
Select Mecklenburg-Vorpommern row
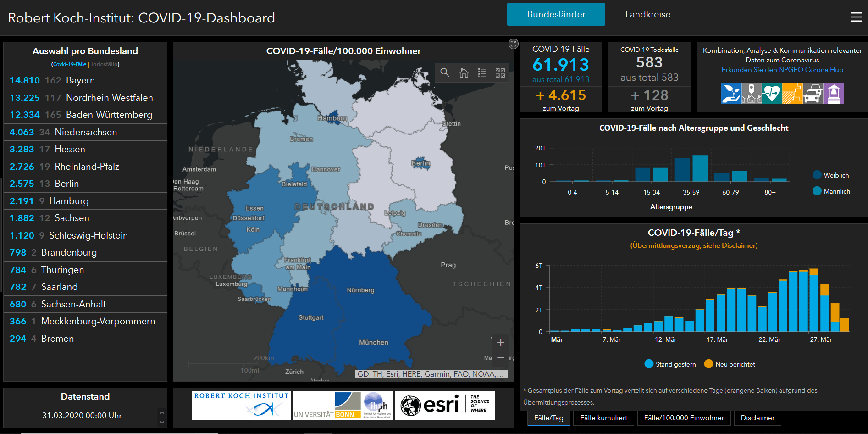(x=85, y=321)
